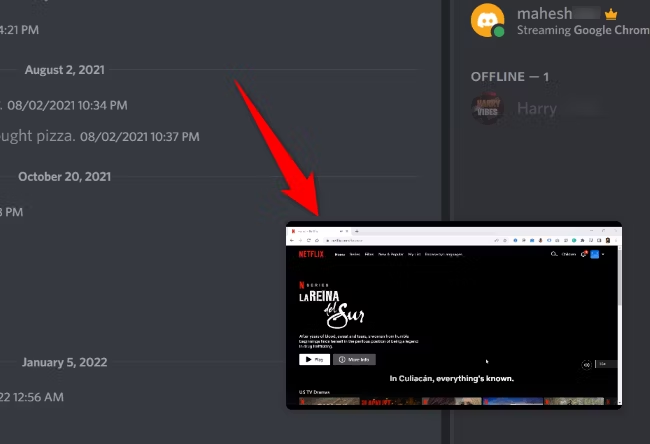
Task: Expand the Netflix profile dropdown caret
Action: coord(603,254)
